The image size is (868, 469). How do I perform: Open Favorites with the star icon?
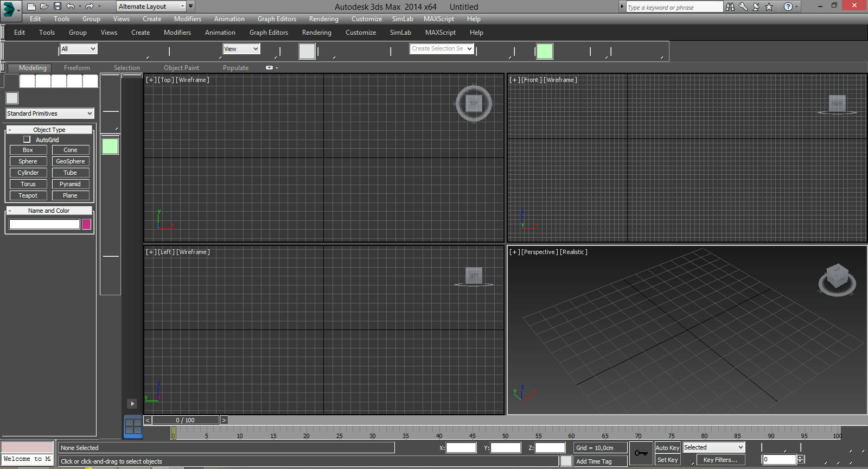(769, 7)
